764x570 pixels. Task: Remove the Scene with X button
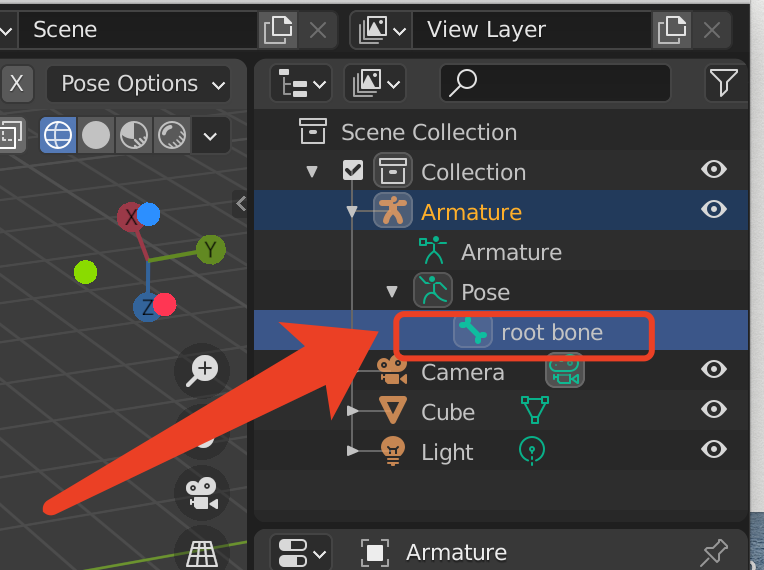pos(318,30)
